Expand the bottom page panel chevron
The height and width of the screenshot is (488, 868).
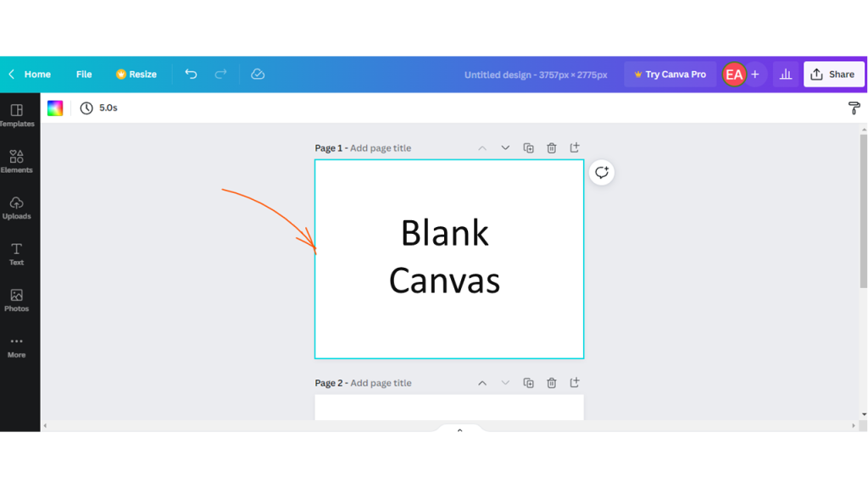459,430
